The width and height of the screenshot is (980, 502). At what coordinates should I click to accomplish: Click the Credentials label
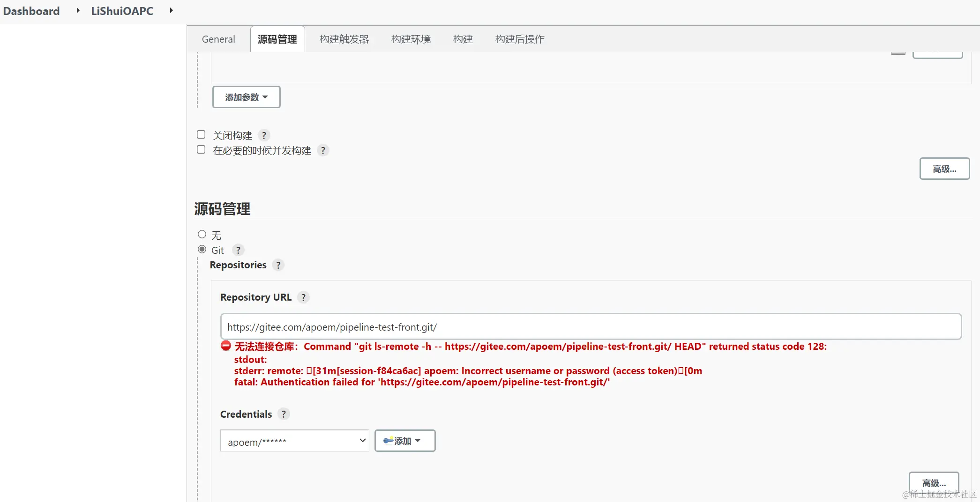[x=246, y=414]
